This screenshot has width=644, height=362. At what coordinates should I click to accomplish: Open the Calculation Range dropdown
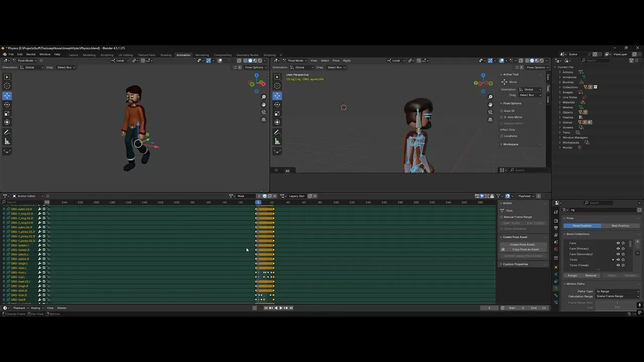618,296
